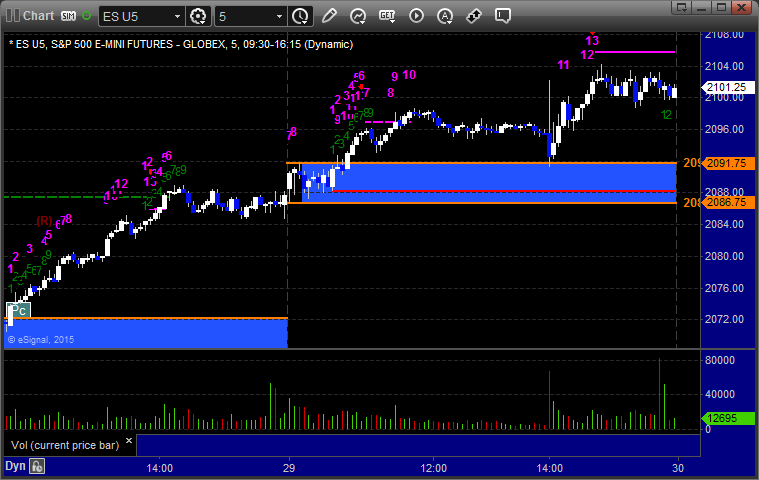Open the studies chart-line menu
The image size is (759, 480).
(x=358, y=16)
